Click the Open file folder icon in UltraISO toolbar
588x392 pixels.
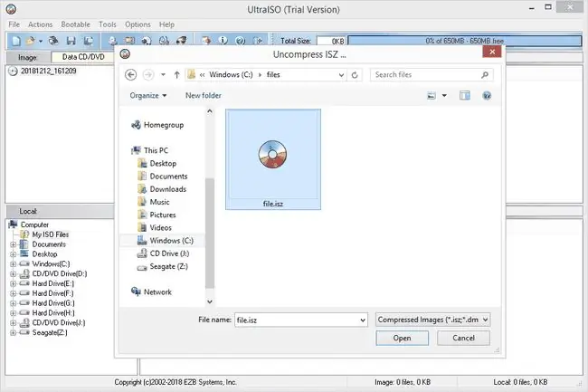(31, 41)
